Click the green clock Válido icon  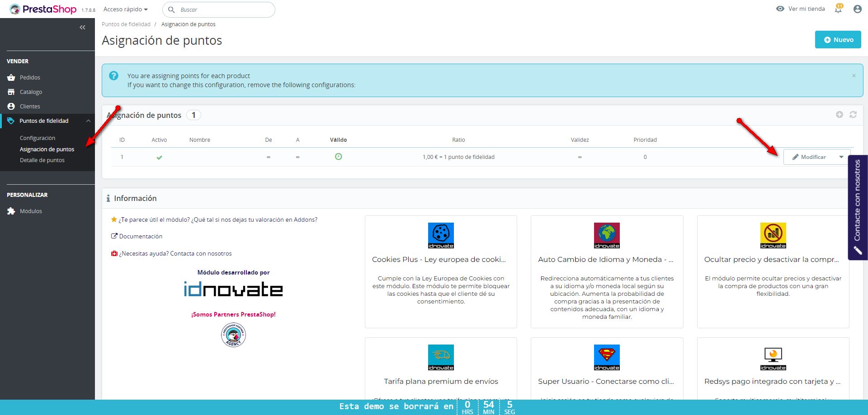pos(338,157)
